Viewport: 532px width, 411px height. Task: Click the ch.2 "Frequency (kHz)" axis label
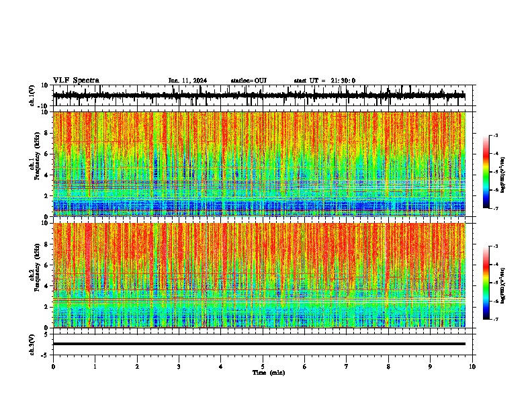[x=37, y=267]
